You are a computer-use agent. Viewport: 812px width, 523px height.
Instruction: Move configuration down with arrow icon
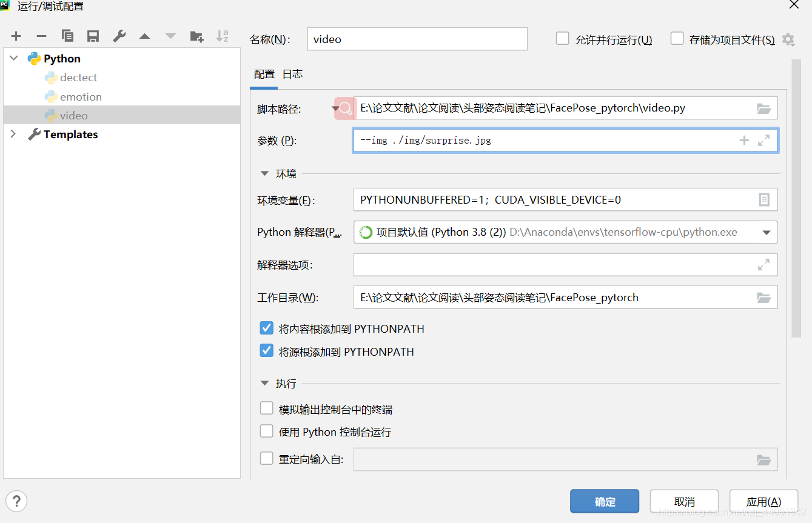(x=170, y=36)
